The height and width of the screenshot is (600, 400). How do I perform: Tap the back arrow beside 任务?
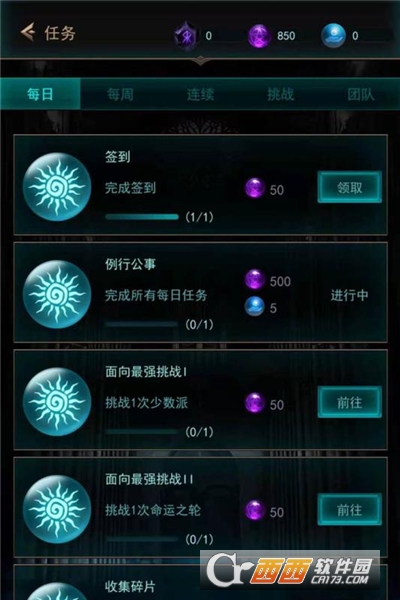tap(28, 32)
